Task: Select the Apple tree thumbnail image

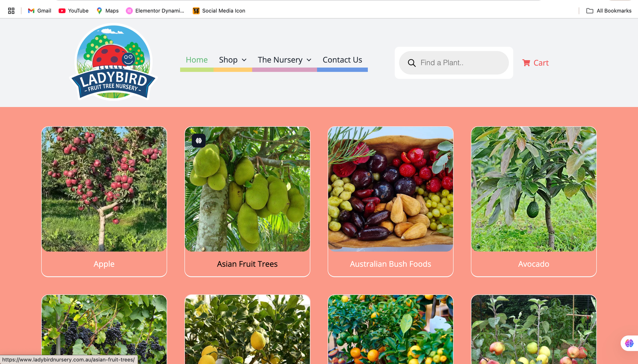Action: (104, 189)
